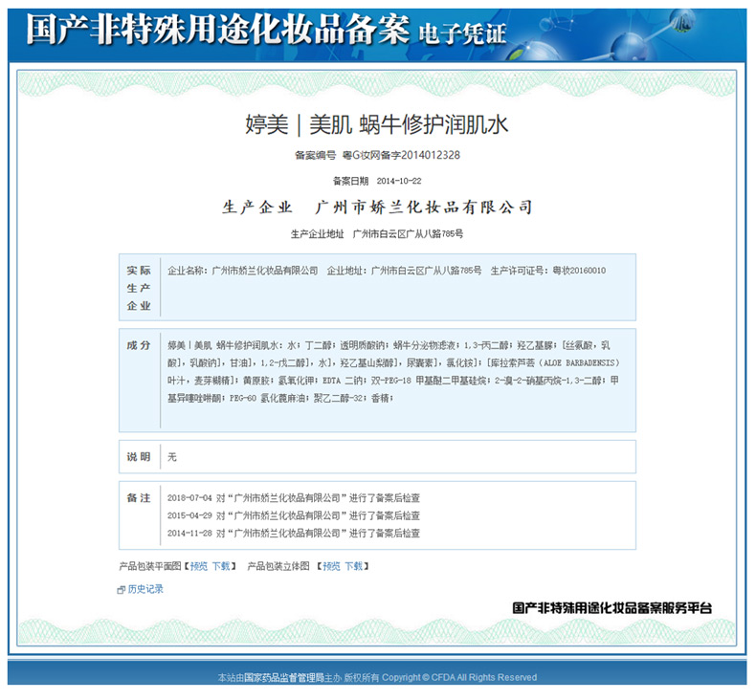The width and height of the screenshot is (756, 700).
Task: Open the 历史记录 link
Action: [145, 589]
